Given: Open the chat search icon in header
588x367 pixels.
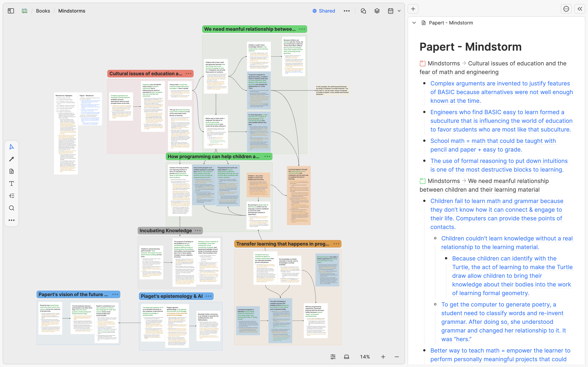Looking at the screenshot, I should (x=363, y=11).
